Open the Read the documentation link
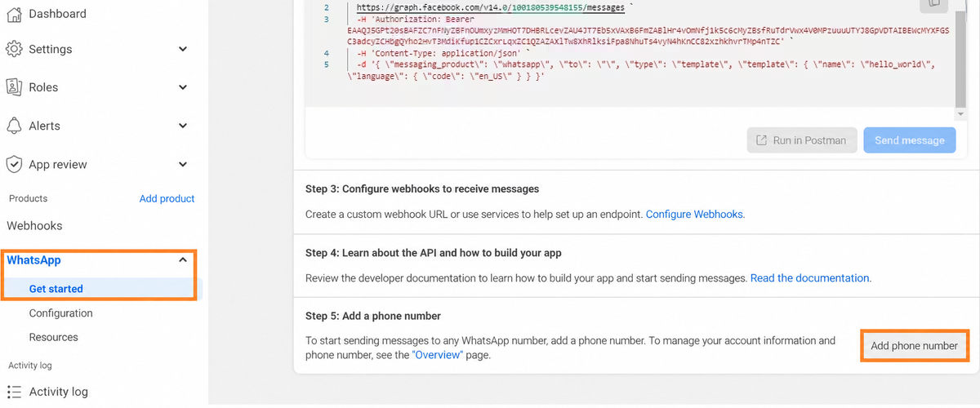Viewport: 980px width, 408px height. pos(809,278)
